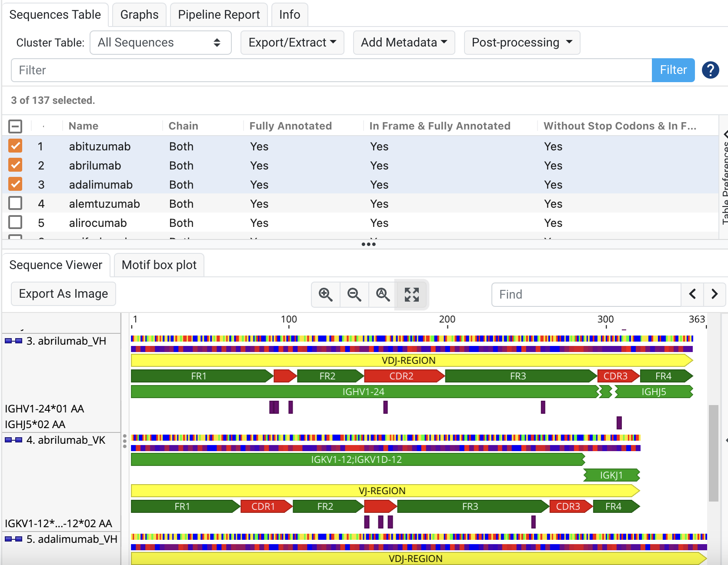
Task: Open the filter help question mark
Action: [x=711, y=70]
